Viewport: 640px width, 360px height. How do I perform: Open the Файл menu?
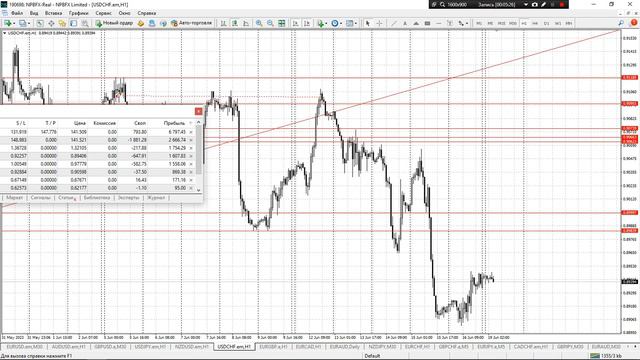(x=17, y=13)
